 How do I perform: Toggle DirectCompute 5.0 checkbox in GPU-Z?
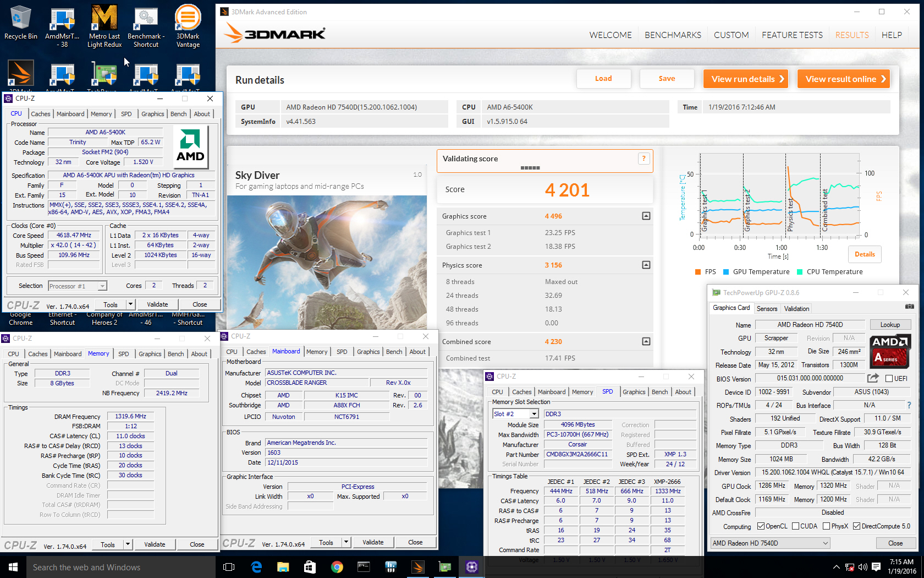coord(856,526)
